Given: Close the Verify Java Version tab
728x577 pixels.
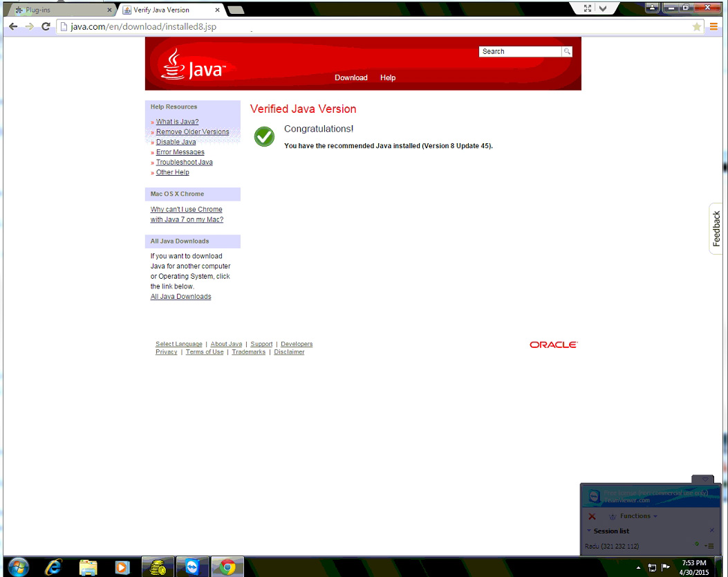Looking at the screenshot, I should point(217,10).
